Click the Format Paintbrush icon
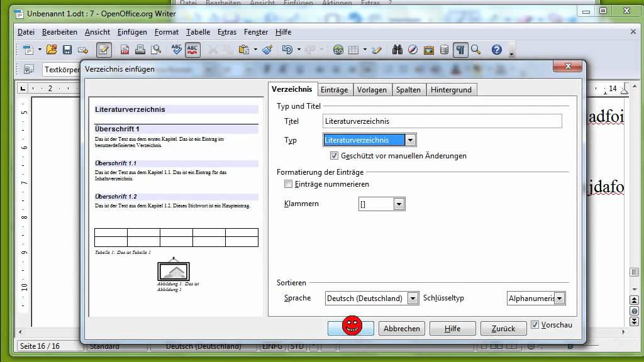Image resolution: width=644 pixels, height=362 pixels. (267, 50)
